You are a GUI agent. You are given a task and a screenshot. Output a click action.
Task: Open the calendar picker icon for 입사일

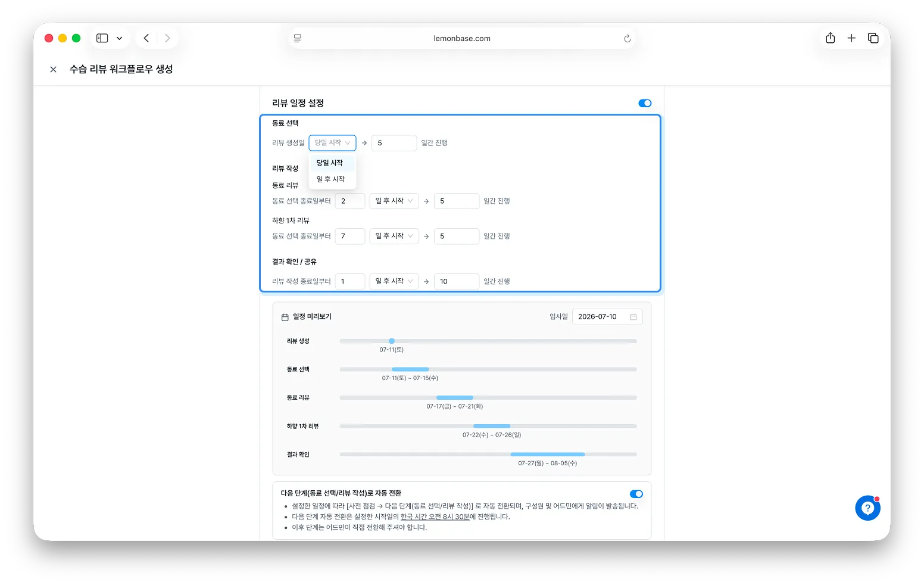pyautogui.click(x=633, y=317)
